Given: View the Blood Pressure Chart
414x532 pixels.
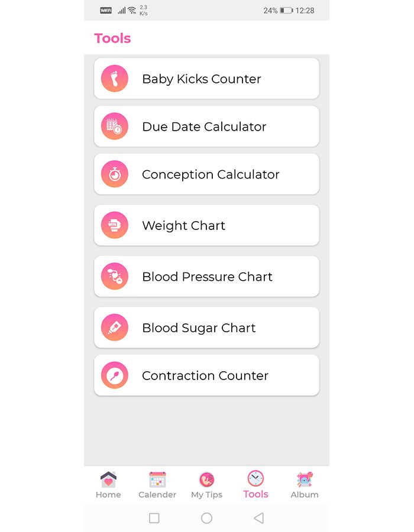Looking at the screenshot, I should [207, 277].
